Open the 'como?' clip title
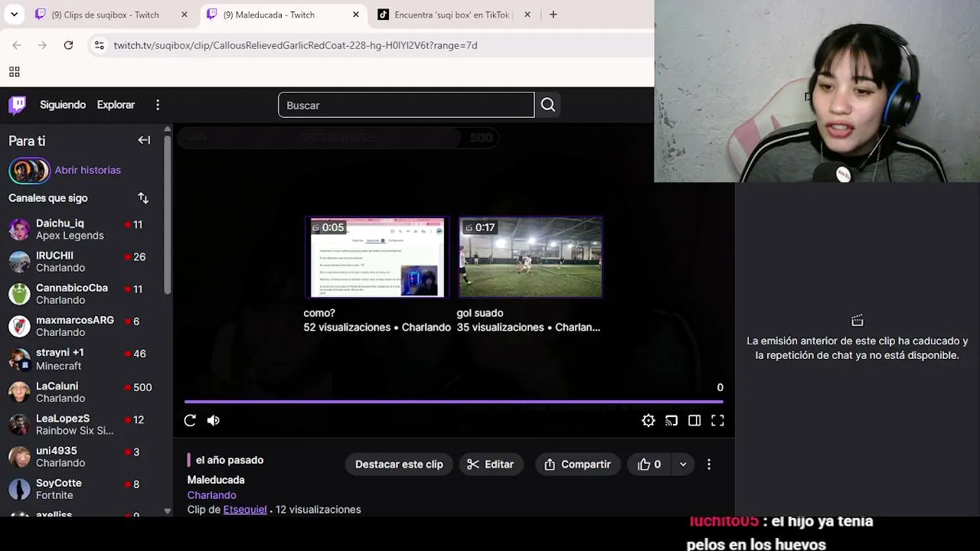Viewport: 980px width, 551px height. pos(319,313)
